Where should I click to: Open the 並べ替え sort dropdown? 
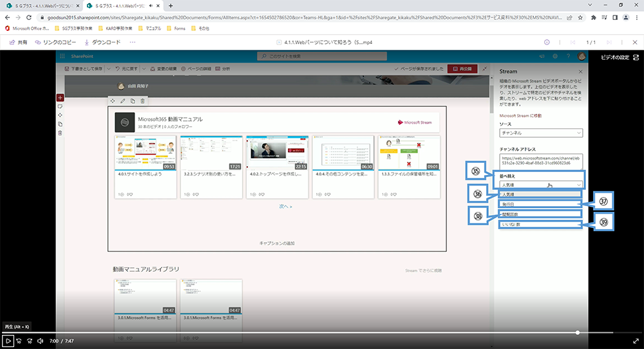541,185
